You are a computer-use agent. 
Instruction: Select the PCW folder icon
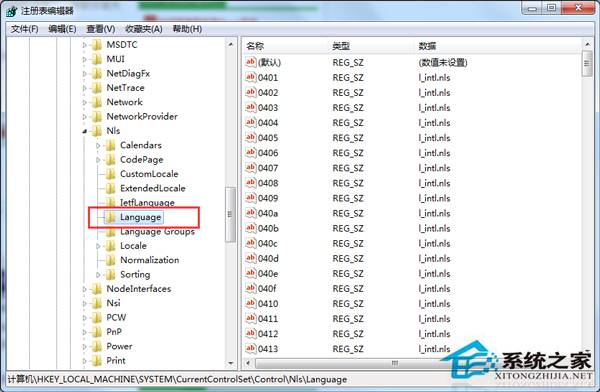(x=97, y=317)
